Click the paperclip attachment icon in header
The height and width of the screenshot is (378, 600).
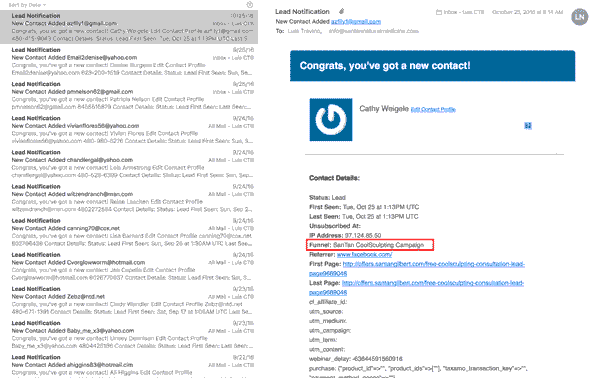(341, 11)
